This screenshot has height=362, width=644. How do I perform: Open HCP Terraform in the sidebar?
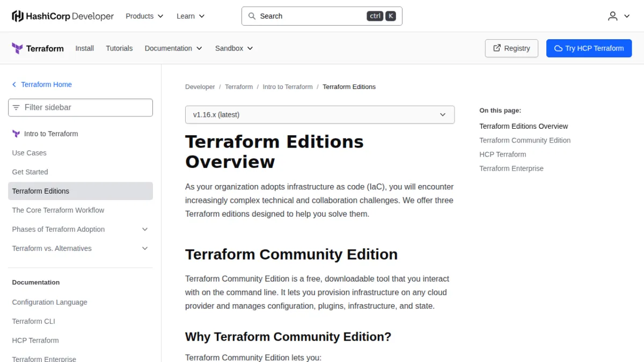pos(80,341)
